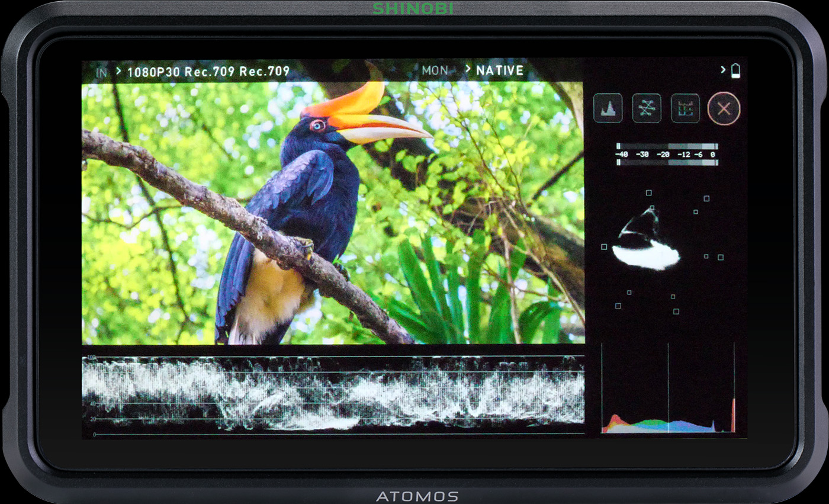Expand the IN input settings chevron

[118, 71]
